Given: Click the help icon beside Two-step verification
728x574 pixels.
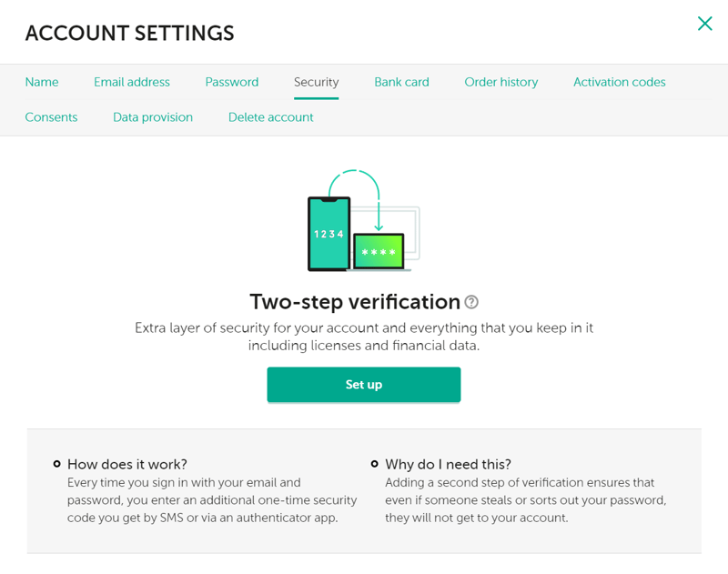Looking at the screenshot, I should pos(471,303).
